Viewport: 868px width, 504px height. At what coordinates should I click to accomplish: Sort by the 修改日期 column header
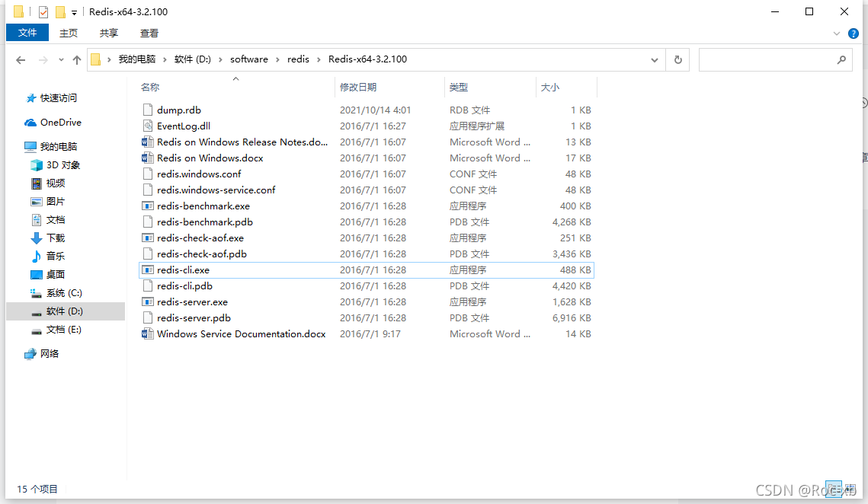tap(358, 88)
